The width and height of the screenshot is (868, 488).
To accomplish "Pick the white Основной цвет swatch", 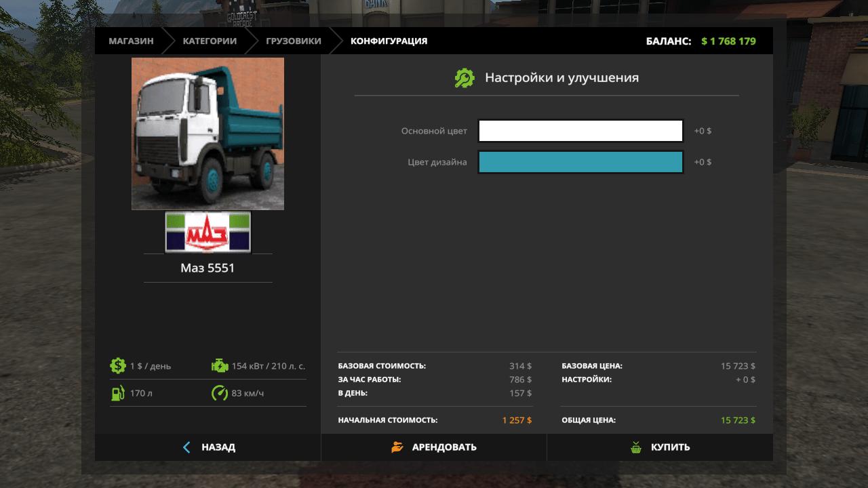I will (580, 131).
